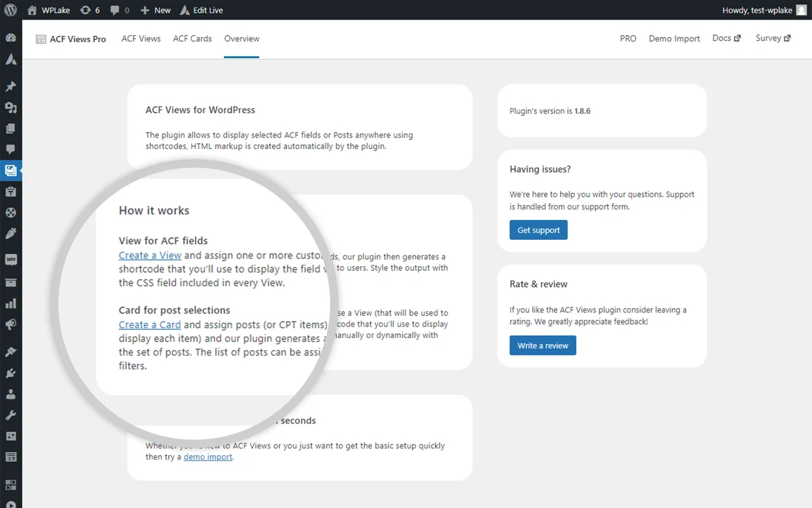Image resolution: width=812 pixels, height=508 pixels.
Task: Open the Custom Fields table sidebar icon
Action: click(11, 457)
